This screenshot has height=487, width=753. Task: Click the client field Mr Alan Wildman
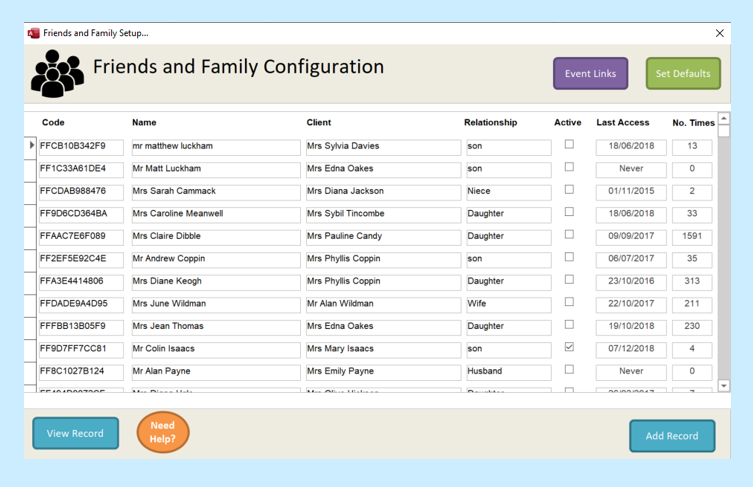pyautogui.click(x=384, y=305)
